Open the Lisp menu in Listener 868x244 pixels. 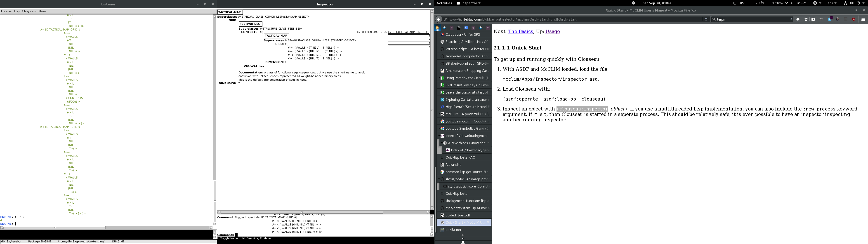[x=17, y=11]
